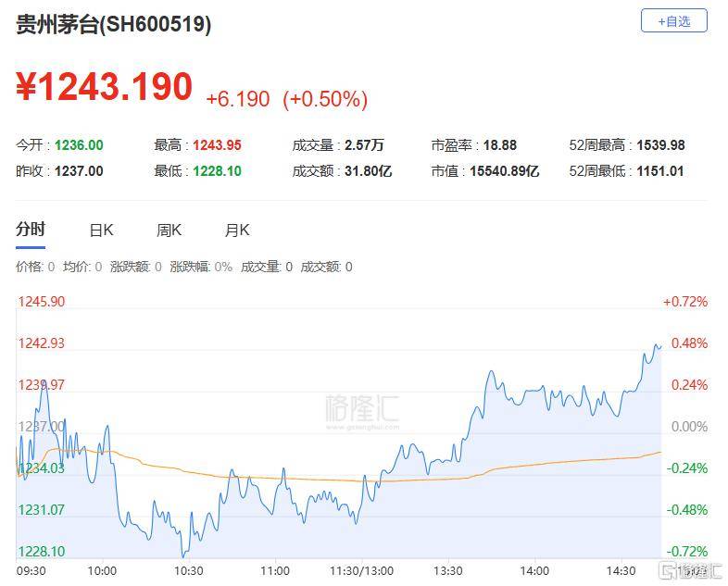Click the 昨收 value 1237.00
This screenshot has height=586, width=728.
79,171
